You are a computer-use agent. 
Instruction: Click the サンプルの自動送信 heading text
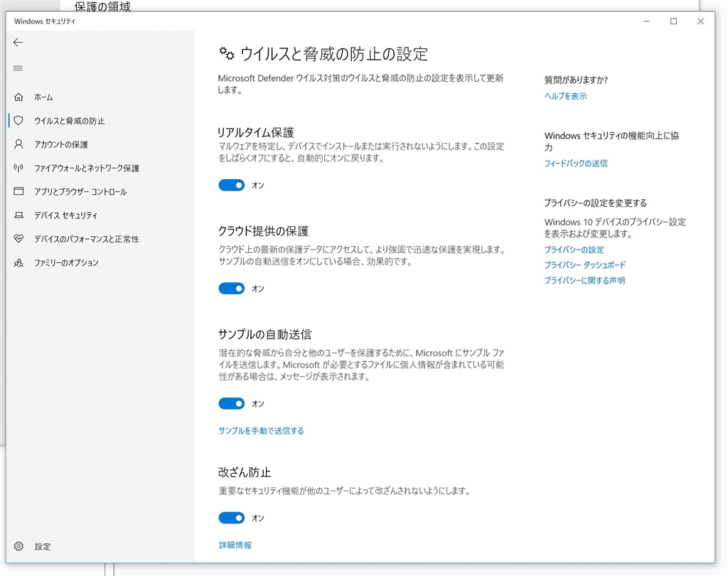point(264,334)
